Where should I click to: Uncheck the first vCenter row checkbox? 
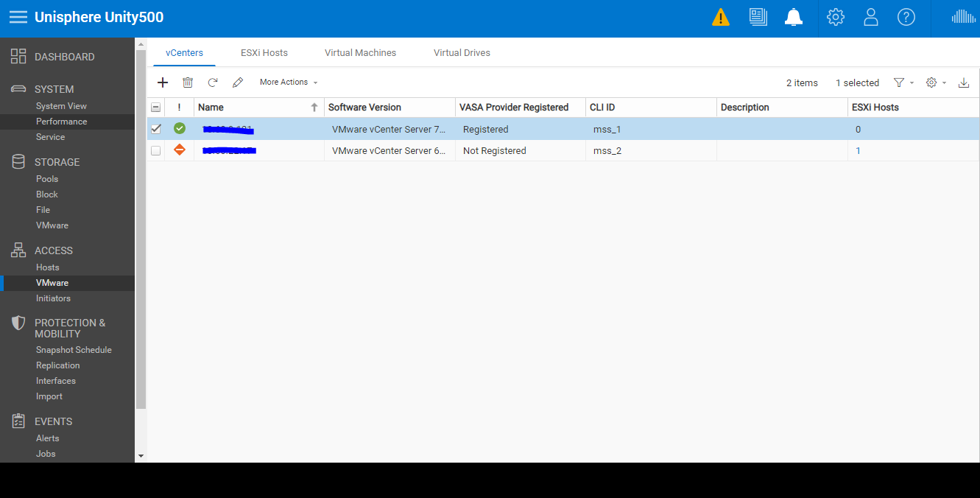pyautogui.click(x=156, y=128)
